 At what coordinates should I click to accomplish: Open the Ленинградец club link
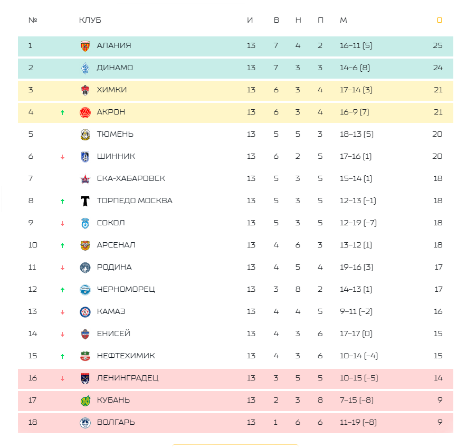click(x=127, y=378)
